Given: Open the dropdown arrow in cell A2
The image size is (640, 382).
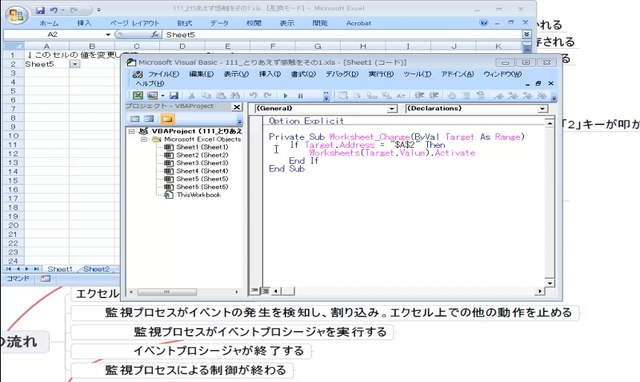Looking at the screenshot, I should (x=75, y=64).
